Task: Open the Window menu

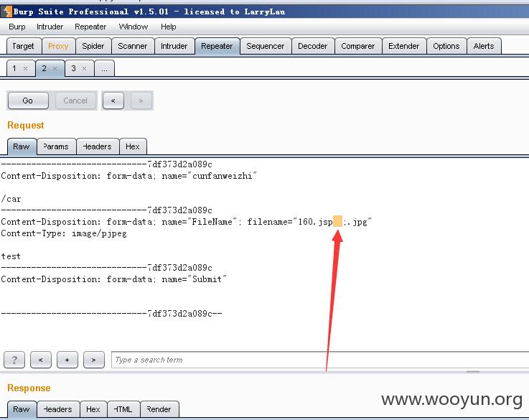Action: (x=134, y=27)
